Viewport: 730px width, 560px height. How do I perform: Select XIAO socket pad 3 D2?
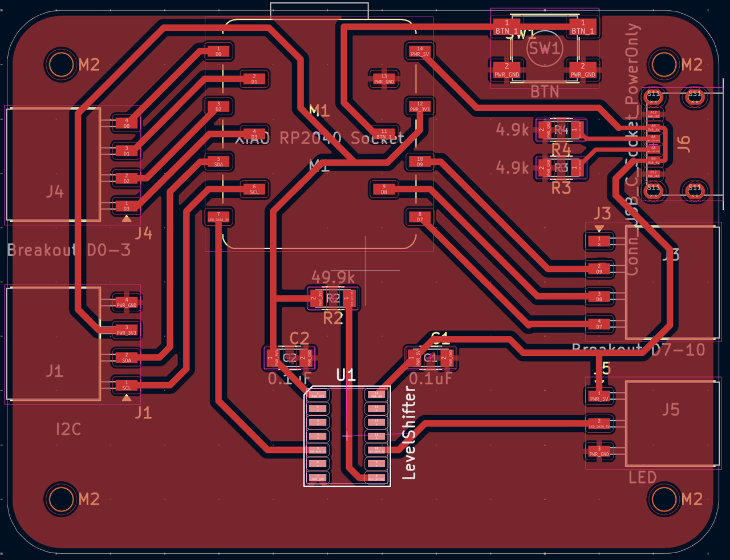click(218, 106)
